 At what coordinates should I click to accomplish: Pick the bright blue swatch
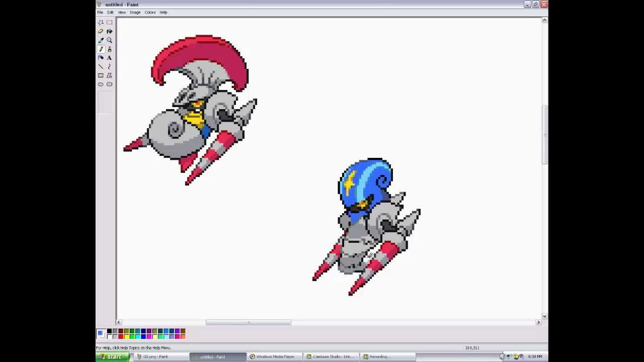(x=143, y=337)
